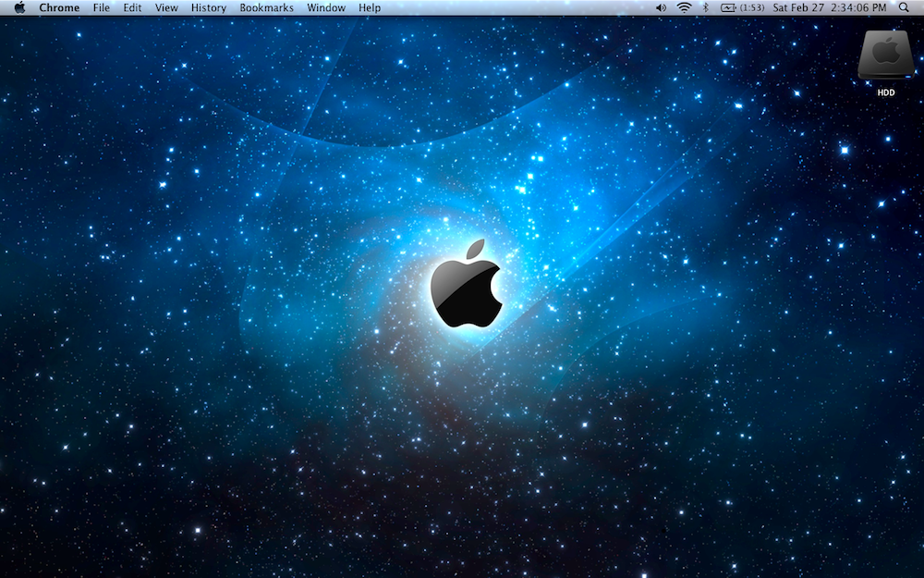Open the Window menu
The height and width of the screenshot is (578, 924).
326,7
